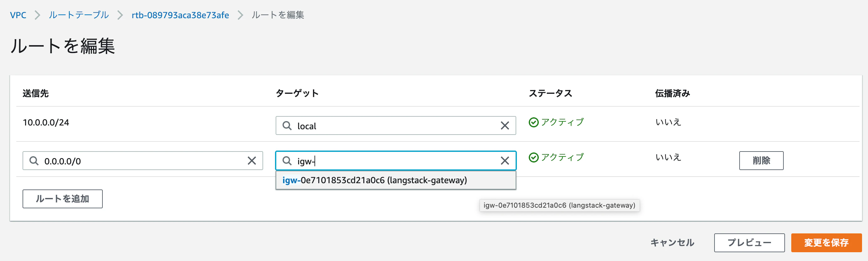Click ターゲット column header
Screen dimensions: 868x261
[x=297, y=93]
